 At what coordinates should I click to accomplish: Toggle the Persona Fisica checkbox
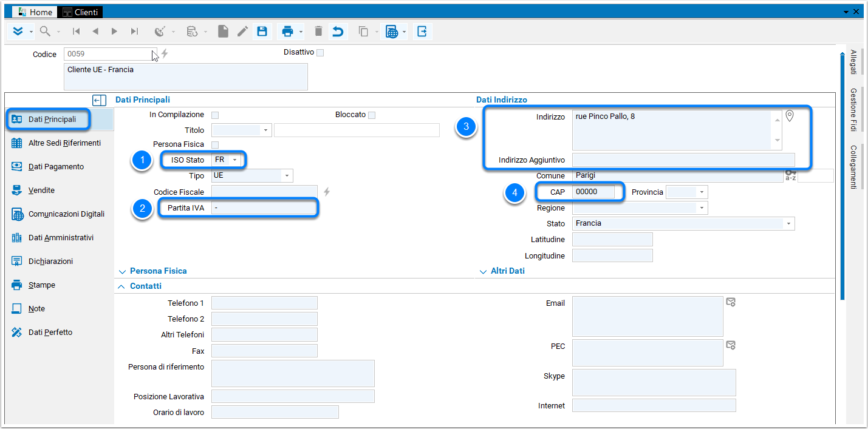tap(215, 144)
